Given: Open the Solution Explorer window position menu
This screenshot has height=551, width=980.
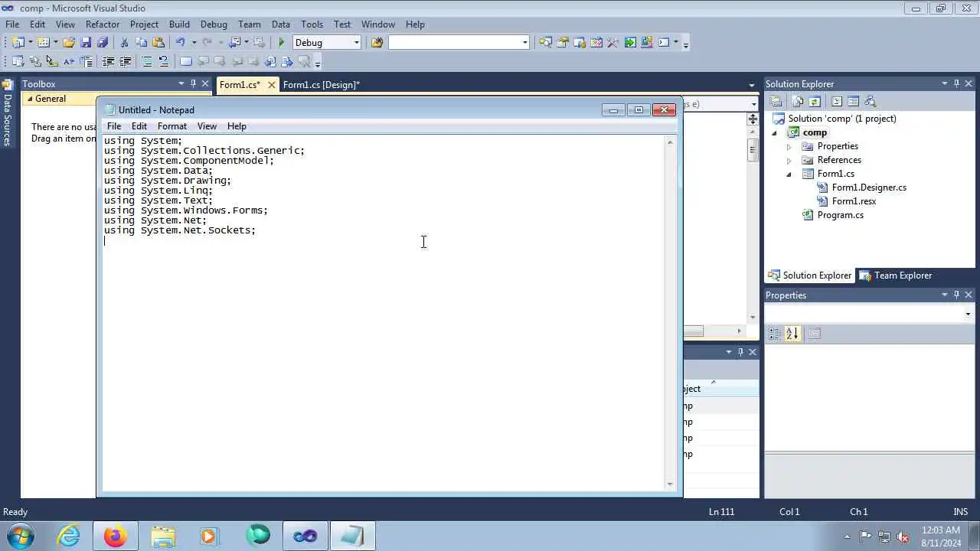Looking at the screenshot, I should (x=945, y=83).
